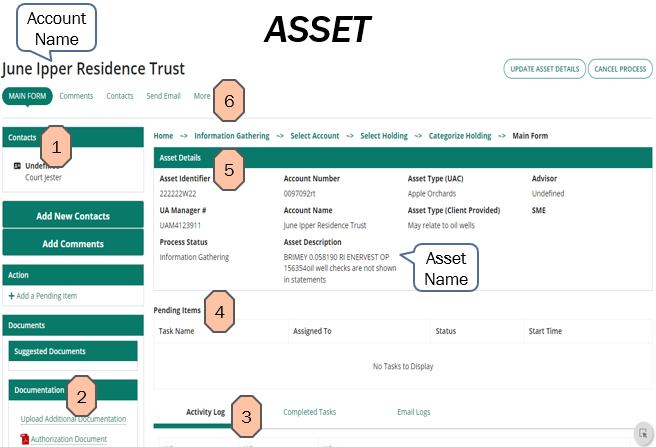The height and width of the screenshot is (447, 656).
Task: Click the red PDF icon for Authorization Document
Action: click(25, 439)
